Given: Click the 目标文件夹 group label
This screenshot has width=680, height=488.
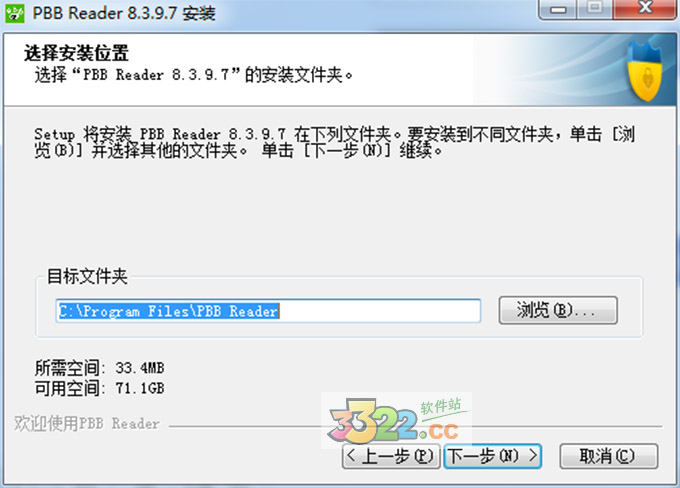Looking at the screenshot, I should click(87, 276).
